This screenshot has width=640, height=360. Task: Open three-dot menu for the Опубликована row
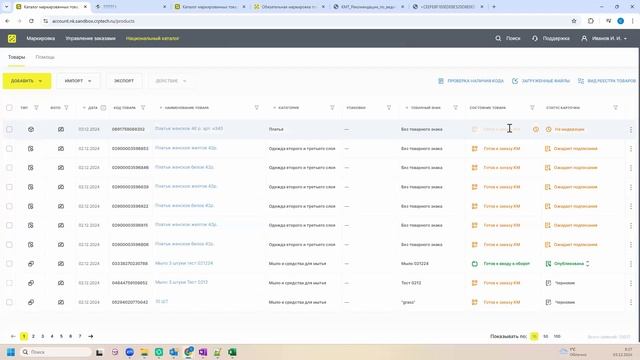click(x=631, y=264)
